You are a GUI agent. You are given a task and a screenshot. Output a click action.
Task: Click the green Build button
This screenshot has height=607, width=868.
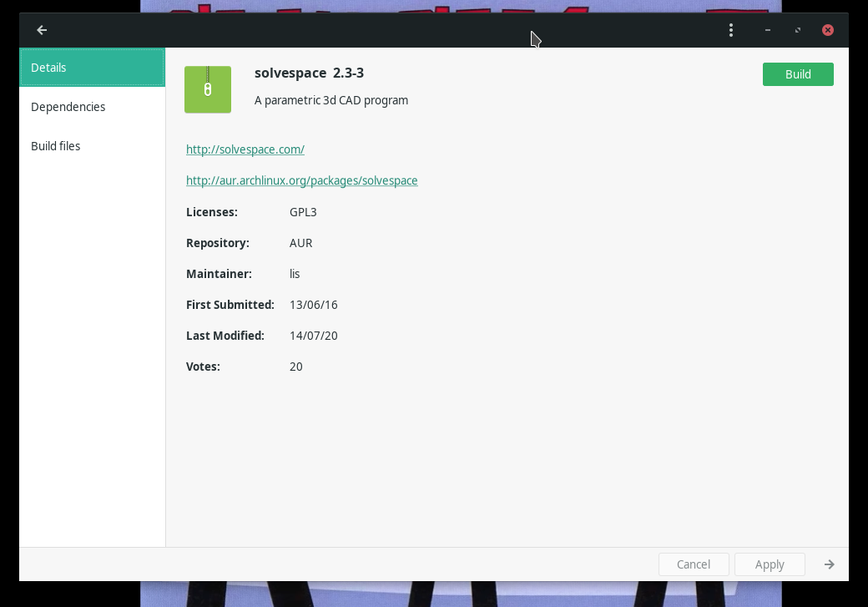tap(798, 74)
